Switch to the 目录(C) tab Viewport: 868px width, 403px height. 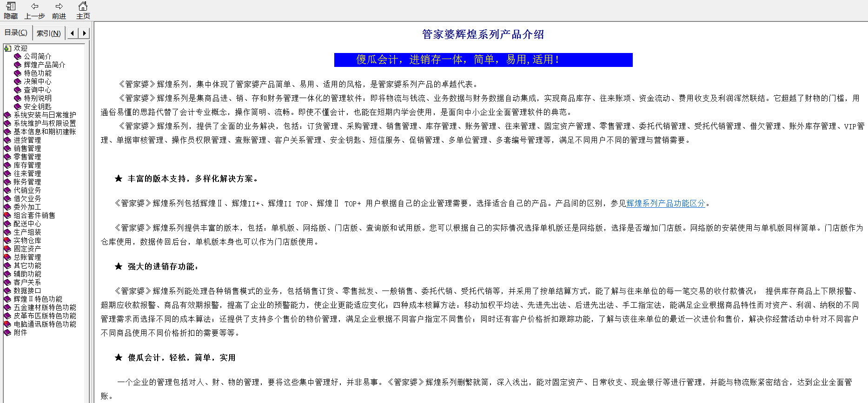pos(16,33)
